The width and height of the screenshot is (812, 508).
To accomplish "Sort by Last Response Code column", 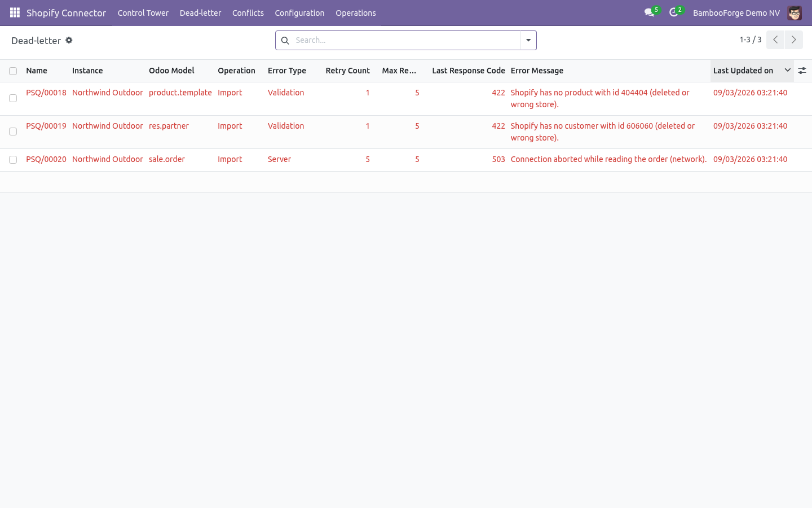I will click(x=469, y=71).
